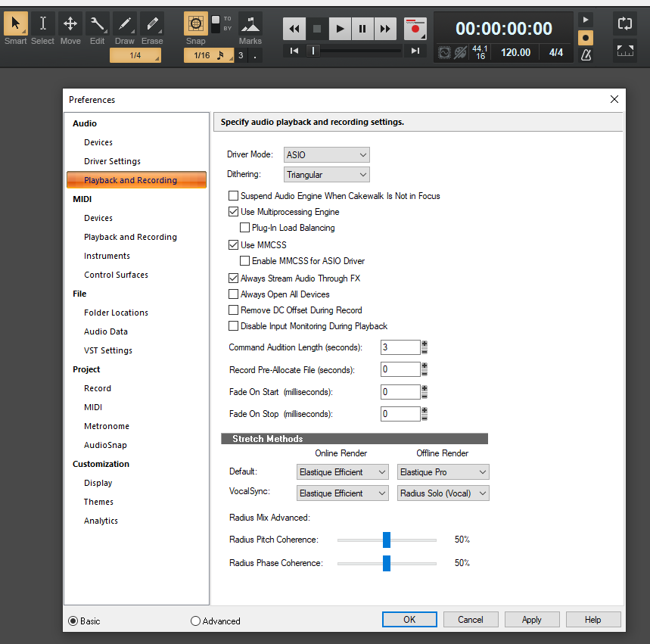Enable MMCSS for ASIO Driver

[244, 260]
